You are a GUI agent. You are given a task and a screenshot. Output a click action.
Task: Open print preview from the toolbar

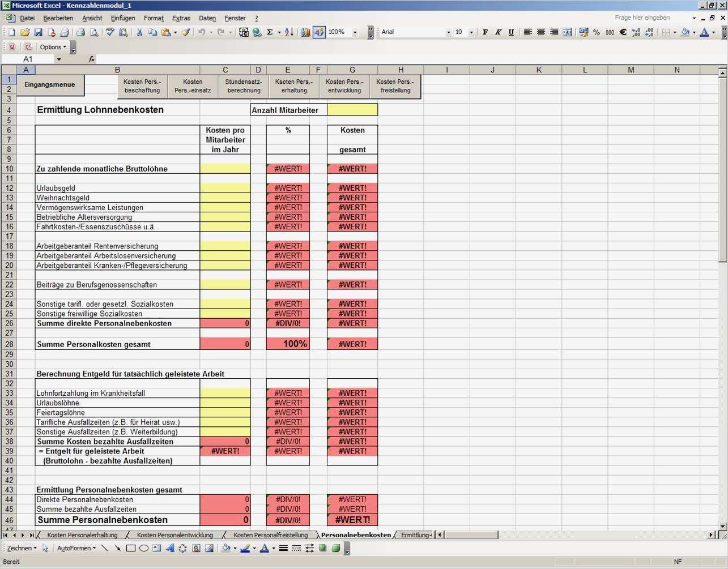point(93,32)
